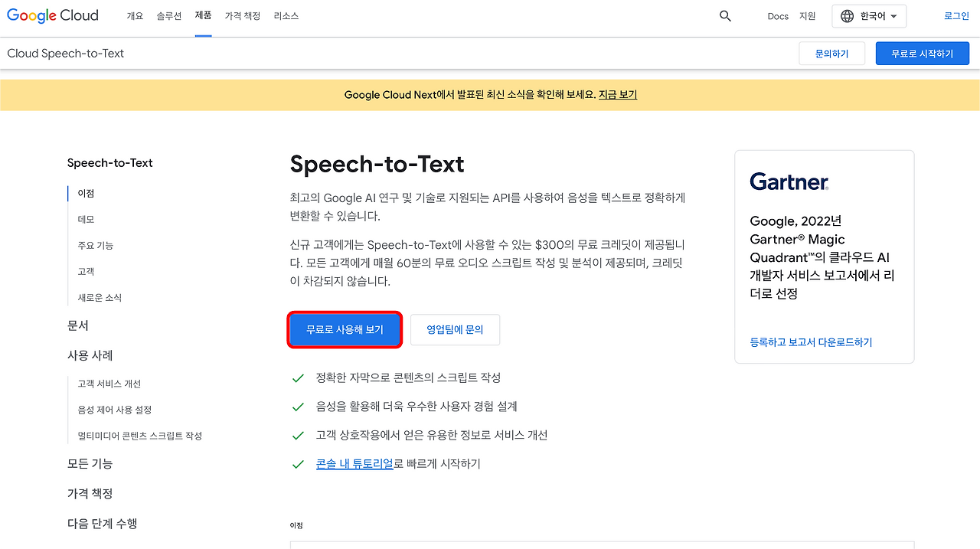980x549 pixels.
Task: Click the 콘솔 내 튜토리얼 link
Action: (x=354, y=463)
